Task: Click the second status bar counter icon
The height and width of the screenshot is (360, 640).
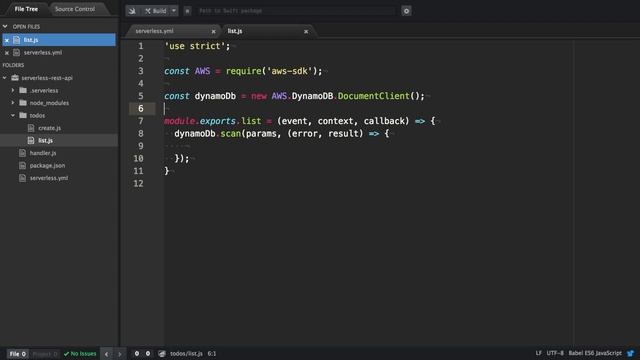Action: coord(148,353)
